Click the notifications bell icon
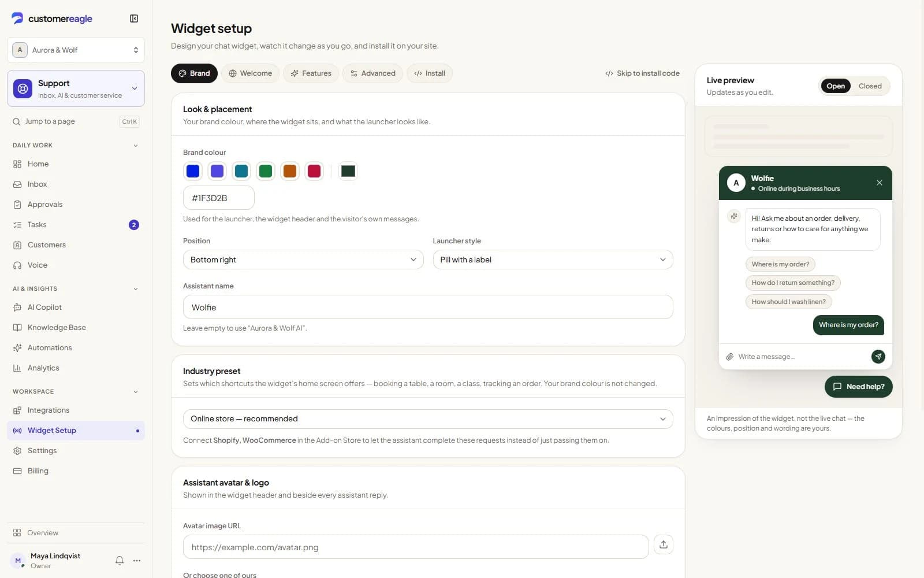 coord(120,560)
